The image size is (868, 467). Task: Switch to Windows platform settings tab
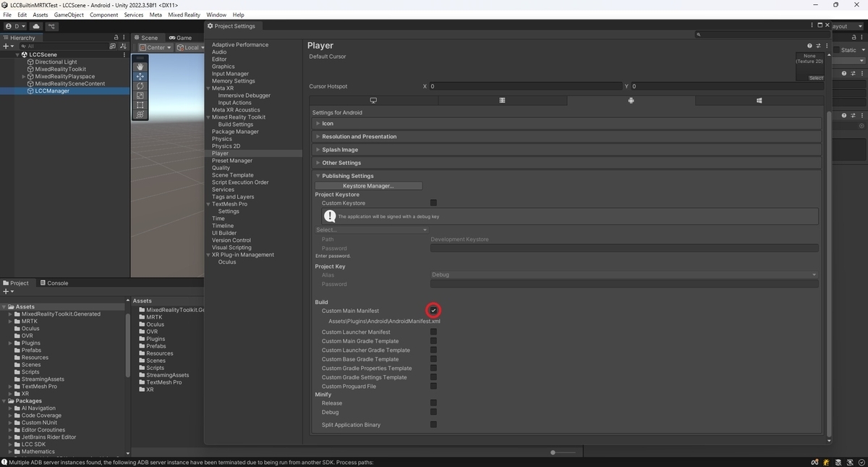(x=759, y=101)
